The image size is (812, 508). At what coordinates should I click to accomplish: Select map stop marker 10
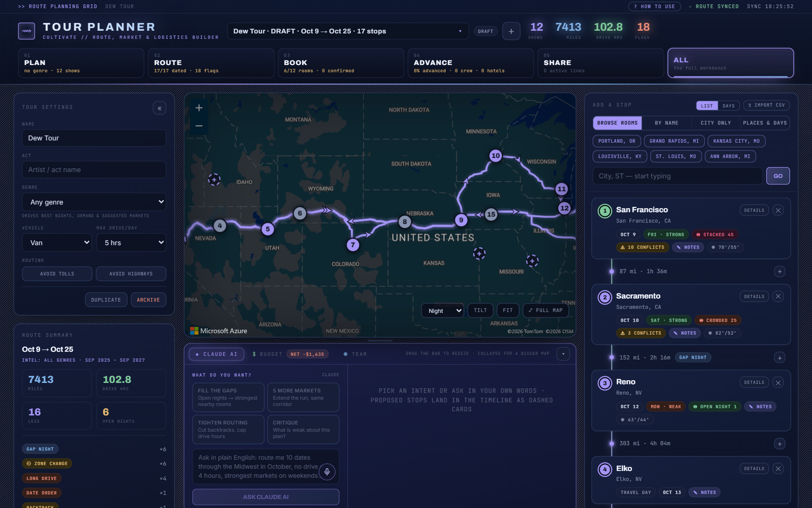point(495,156)
